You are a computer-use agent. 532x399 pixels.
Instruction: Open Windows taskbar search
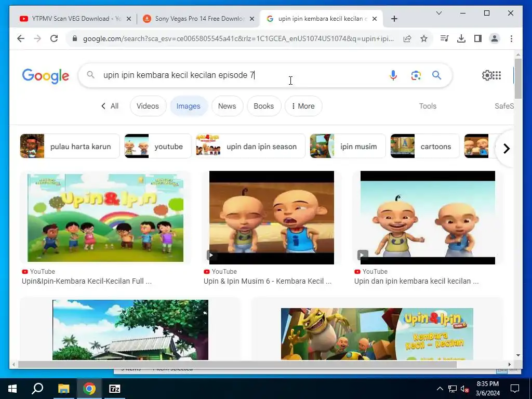click(x=37, y=389)
